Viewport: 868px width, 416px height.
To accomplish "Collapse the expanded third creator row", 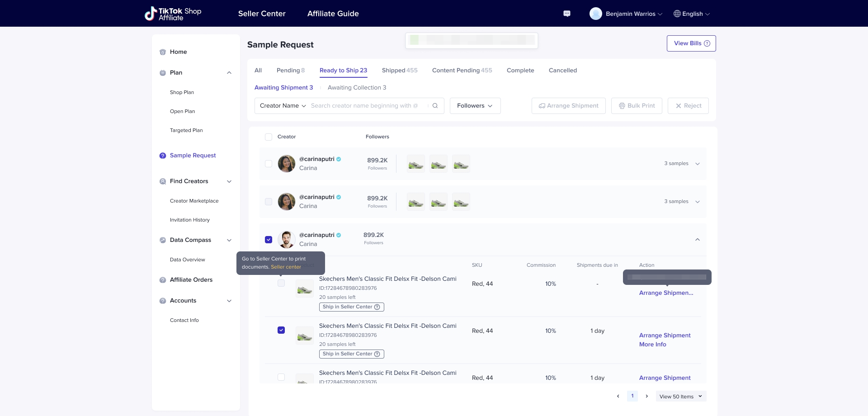I will point(698,240).
